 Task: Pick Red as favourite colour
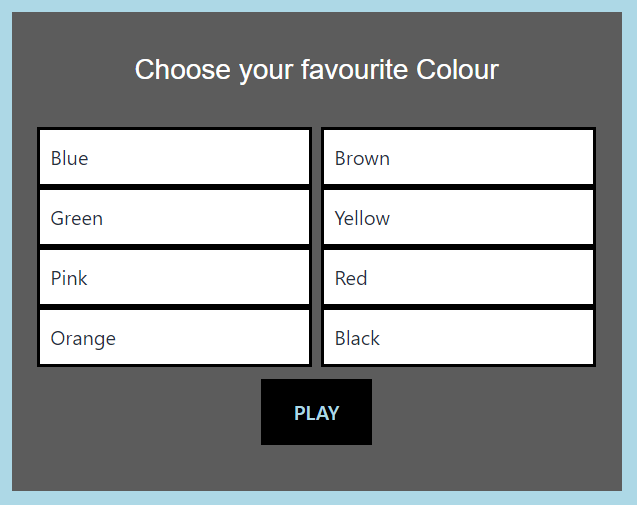pos(458,277)
